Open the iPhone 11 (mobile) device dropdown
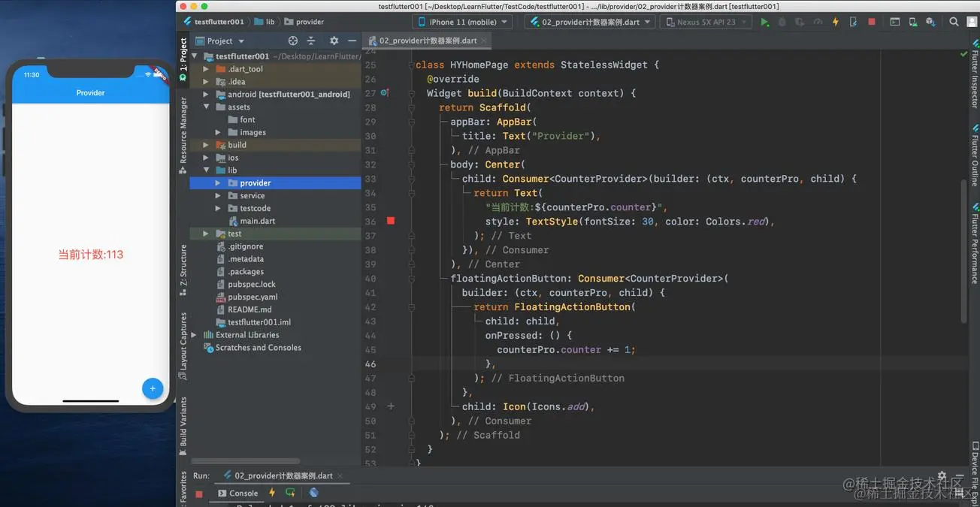The width and height of the screenshot is (980, 507). click(462, 22)
